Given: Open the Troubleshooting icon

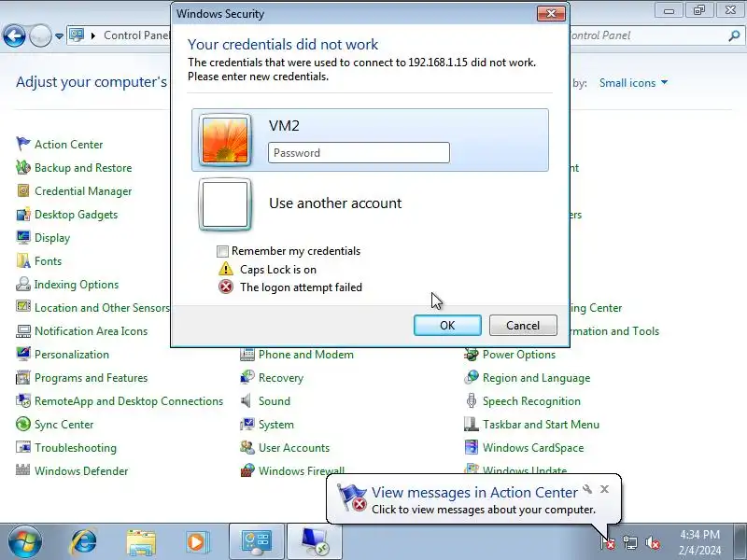Looking at the screenshot, I should 22,447.
